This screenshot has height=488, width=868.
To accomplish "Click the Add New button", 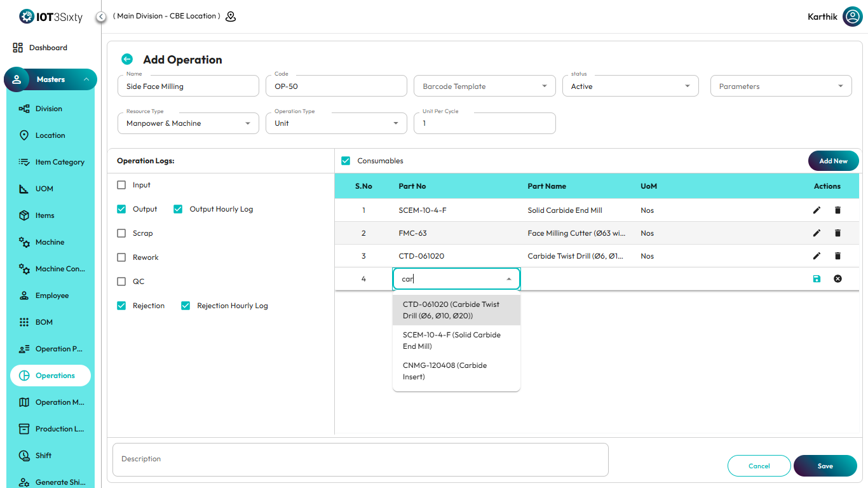I will click(x=832, y=161).
